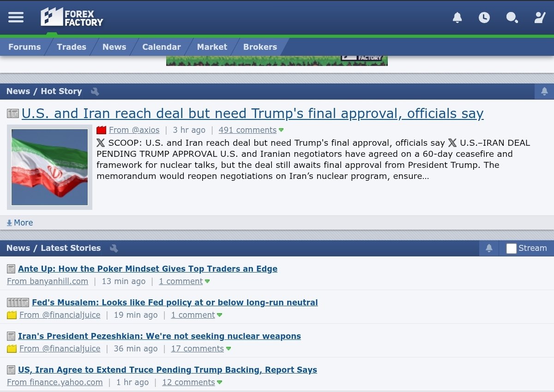Open Fed's Musalem headline
554x392 pixels.
pos(175,303)
